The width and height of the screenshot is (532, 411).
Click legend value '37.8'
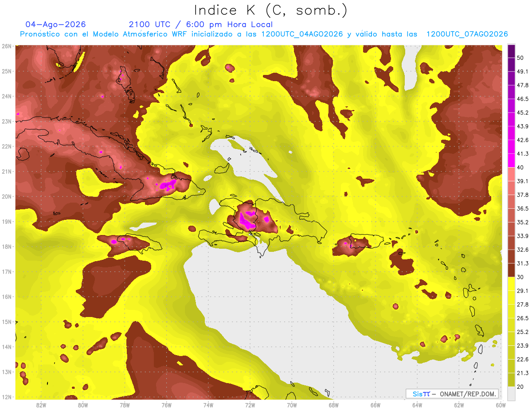(x=523, y=195)
